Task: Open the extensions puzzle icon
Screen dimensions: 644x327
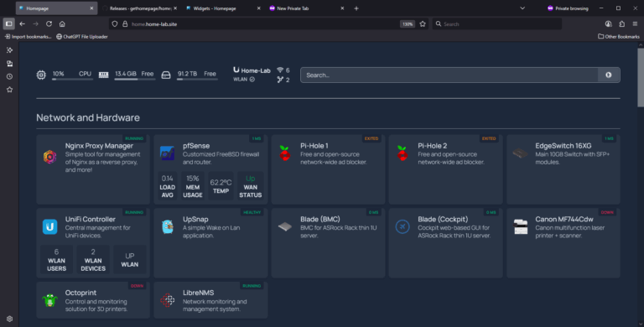Action: pyautogui.click(x=622, y=23)
